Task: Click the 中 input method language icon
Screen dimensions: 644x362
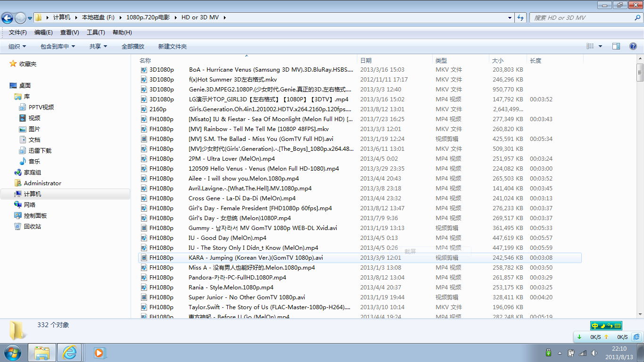Action: point(595,326)
